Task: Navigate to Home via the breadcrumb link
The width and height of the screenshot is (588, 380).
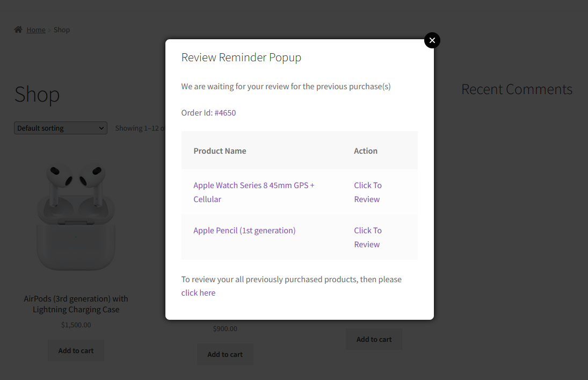Action: pyautogui.click(x=36, y=30)
